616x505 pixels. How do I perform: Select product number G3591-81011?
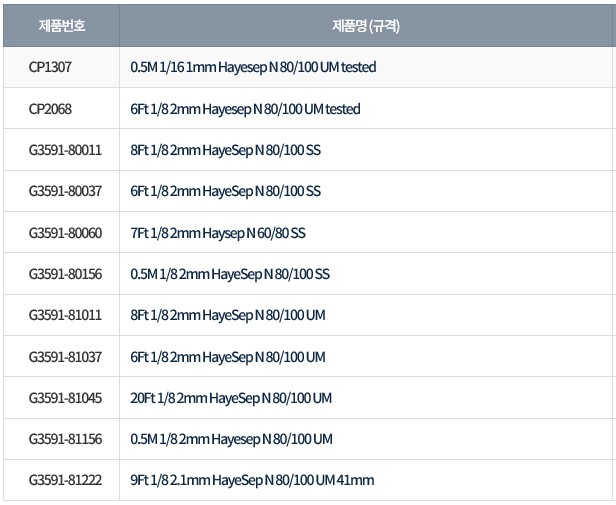tap(65, 316)
